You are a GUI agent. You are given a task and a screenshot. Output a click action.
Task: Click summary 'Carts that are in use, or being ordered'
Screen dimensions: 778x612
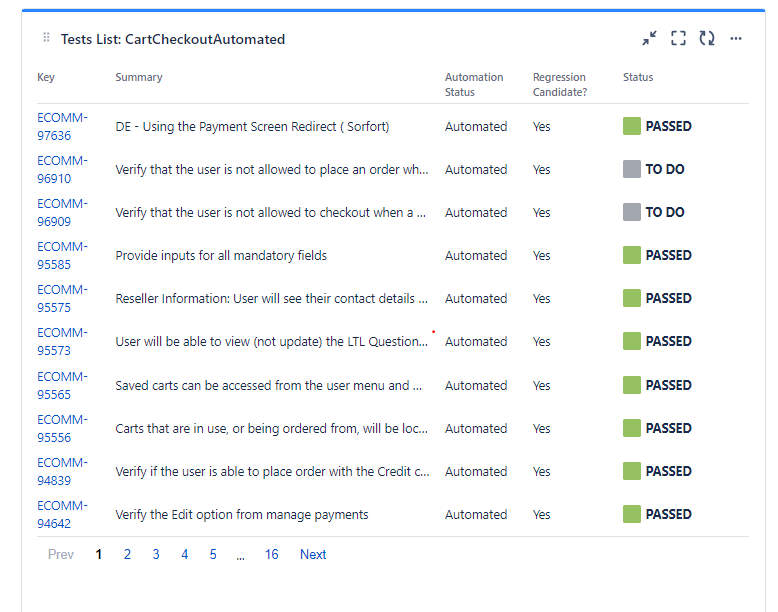point(271,428)
